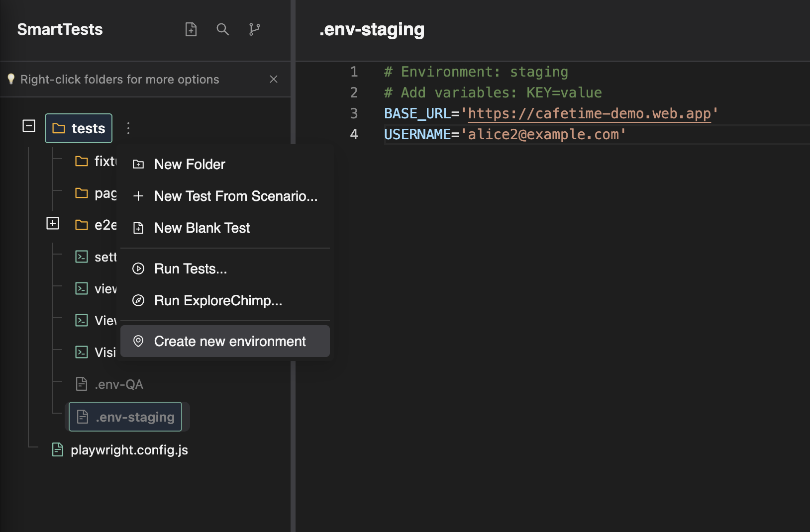810x532 pixels.
Task: Open the search icon next to SmartTests
Action: (223, 29)
